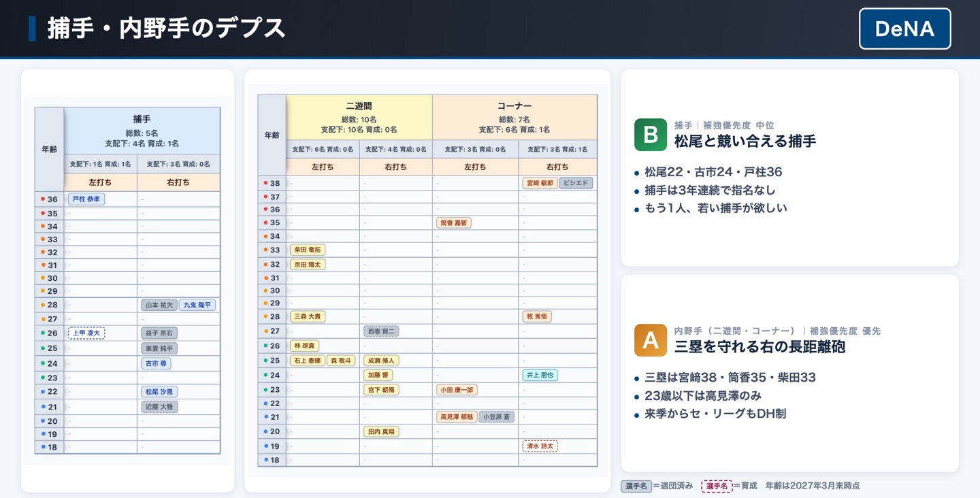Click the dashed 選手名 legend chip for 育成

[717, 486]
